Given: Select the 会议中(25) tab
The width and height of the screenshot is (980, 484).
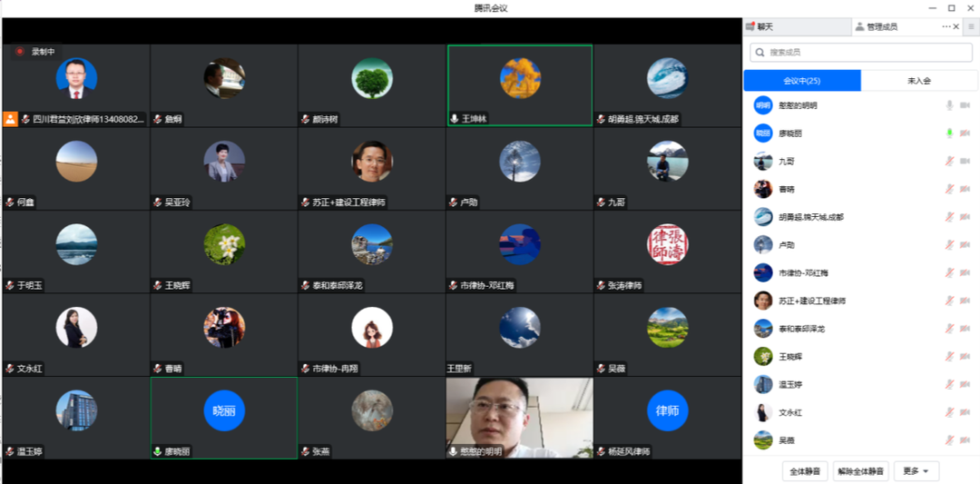Looking at the screenshot, I should (x=802, y=81).
